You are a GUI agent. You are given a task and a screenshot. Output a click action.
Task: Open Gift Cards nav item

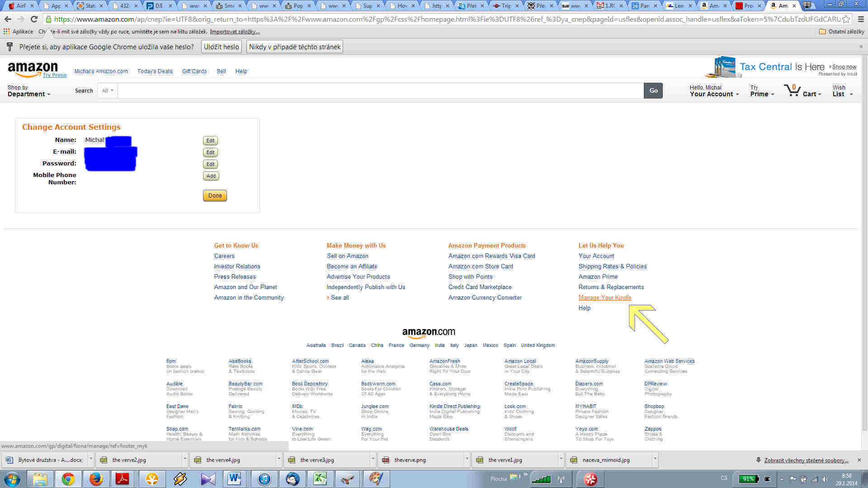point(194,71)
